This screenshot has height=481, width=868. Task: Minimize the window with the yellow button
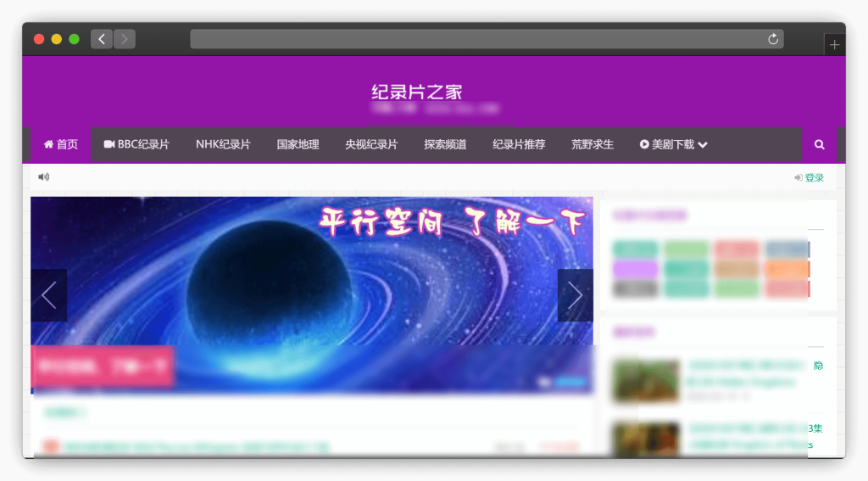coord(57,39)
